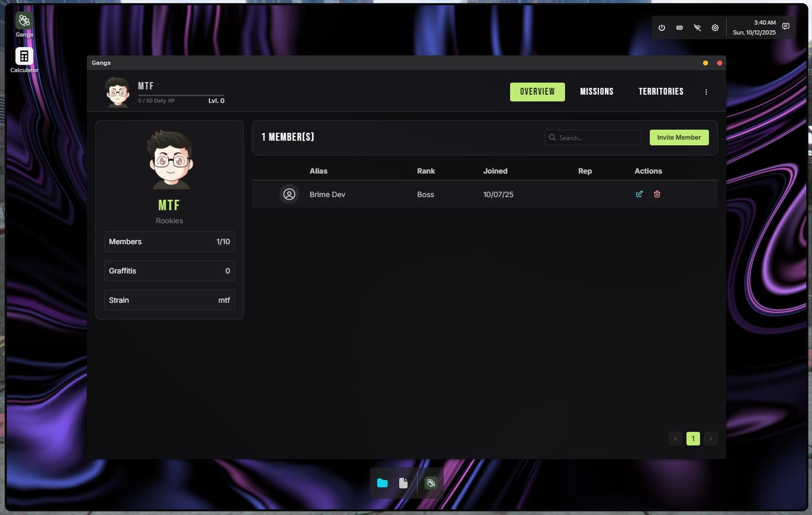812x515 pixels.
Task: Select the Gangs app icon in the dock
Action: [431, 483]
